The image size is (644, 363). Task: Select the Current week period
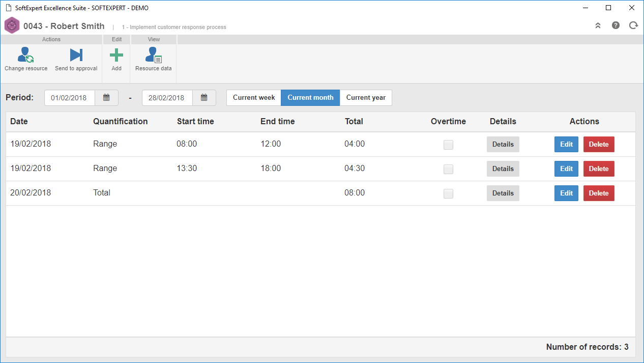point(254,98)
